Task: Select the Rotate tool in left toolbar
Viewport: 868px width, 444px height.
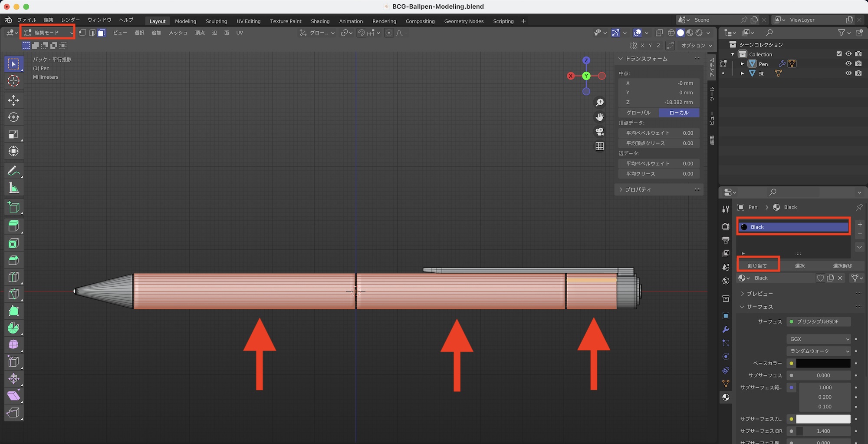Action: tap(13, 117)
